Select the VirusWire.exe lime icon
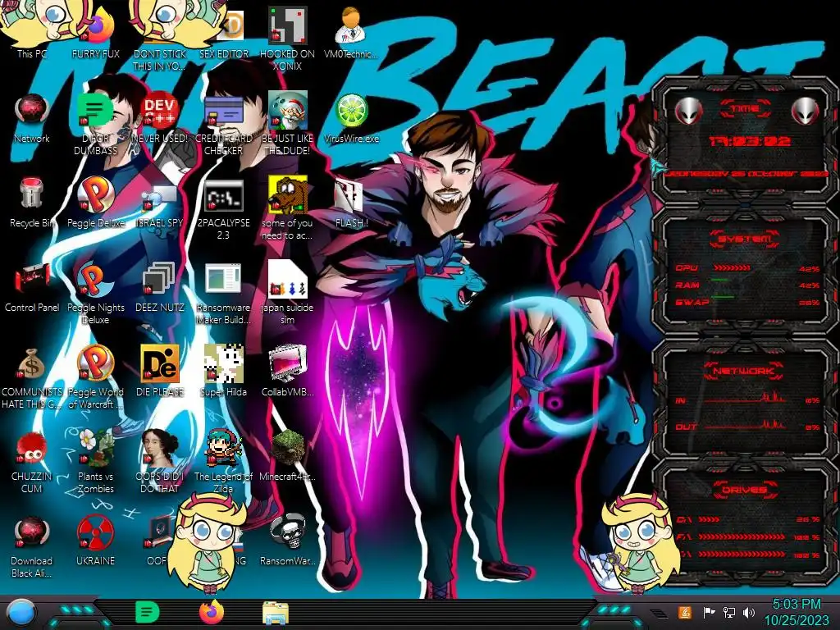Image resolution: width=840 pixels, height=630 pixels. pyautogui.click(x=351, y=118)
